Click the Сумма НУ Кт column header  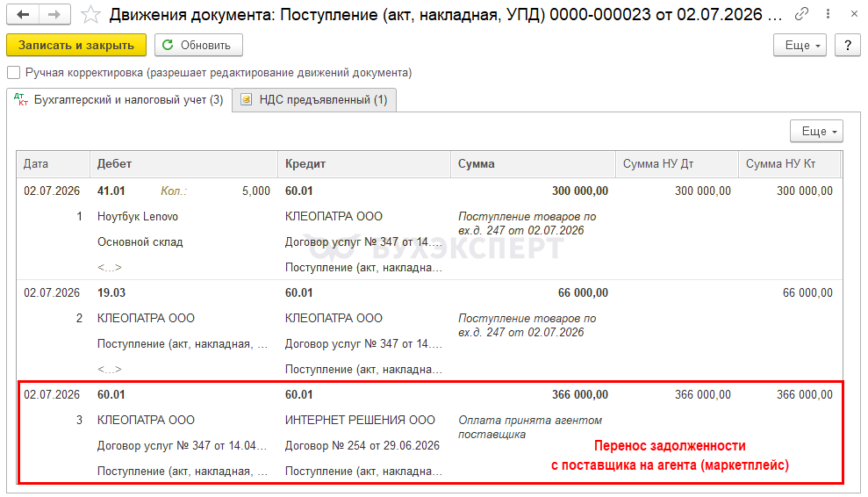point(790,164)
